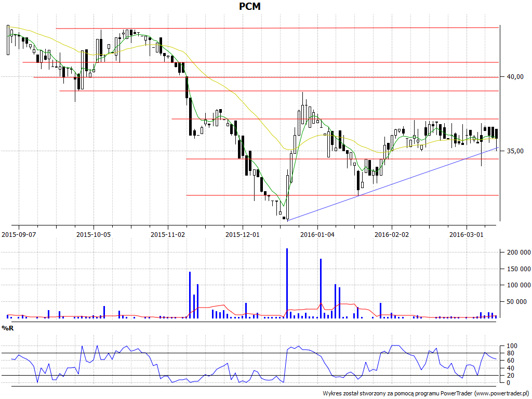Click the 150 000 volume axis label
This screenshot has width=532, height=399.
coord(519,269)
